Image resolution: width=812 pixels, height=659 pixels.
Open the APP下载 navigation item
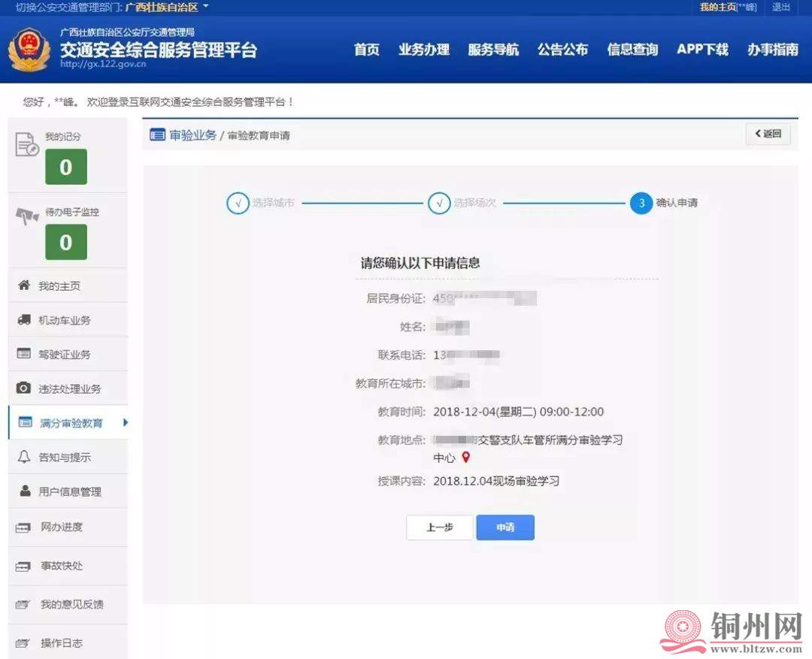click(x=703, y=50)
